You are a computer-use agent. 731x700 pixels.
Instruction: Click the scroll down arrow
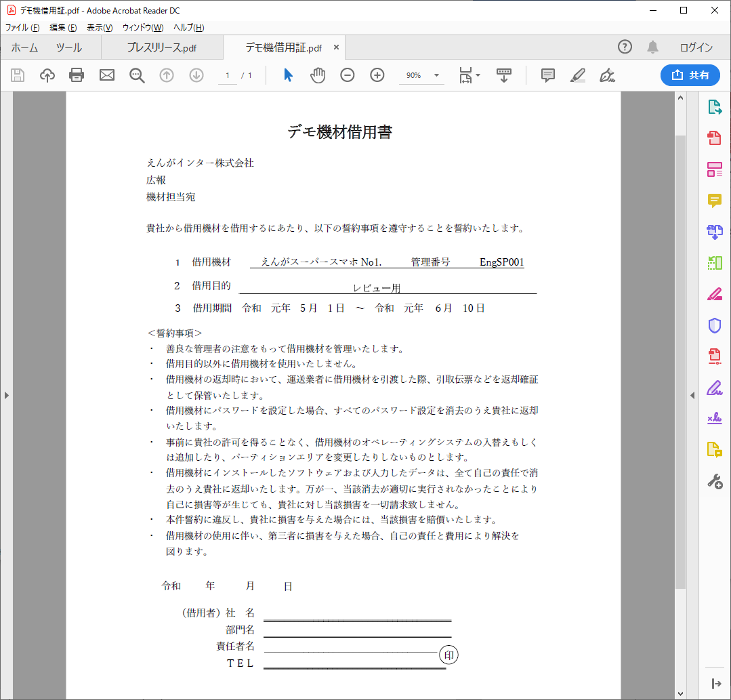click(681, 693)
